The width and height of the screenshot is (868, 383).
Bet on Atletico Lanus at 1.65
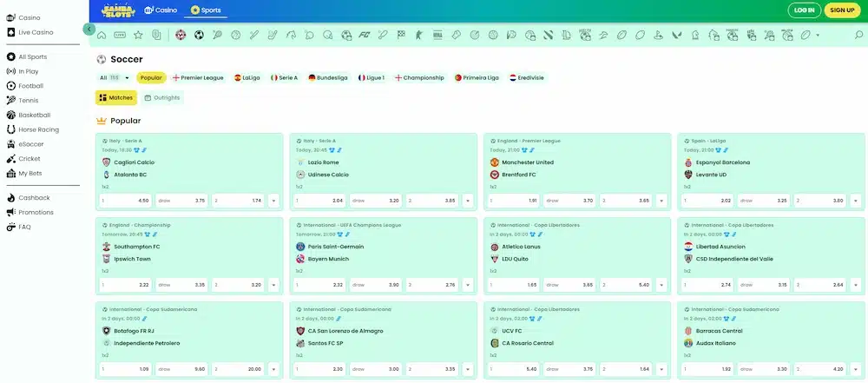[x=513, y=285]
